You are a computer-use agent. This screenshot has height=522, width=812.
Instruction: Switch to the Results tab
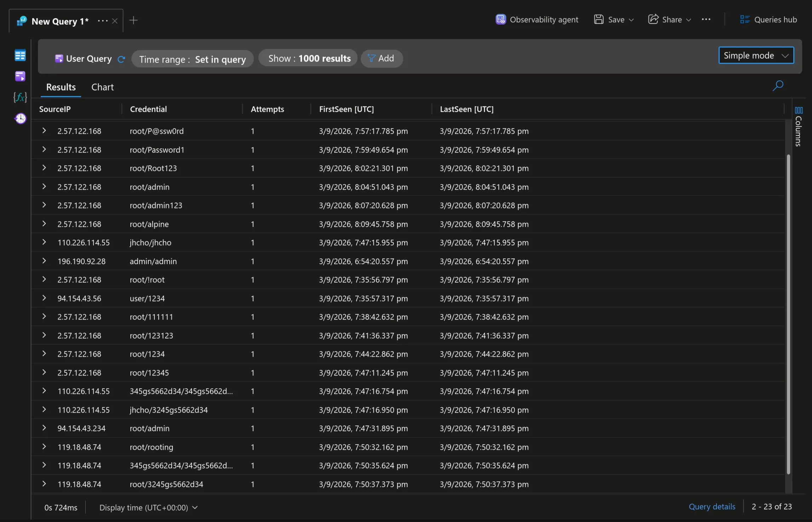pyautogui.click(x=61, y=87)
